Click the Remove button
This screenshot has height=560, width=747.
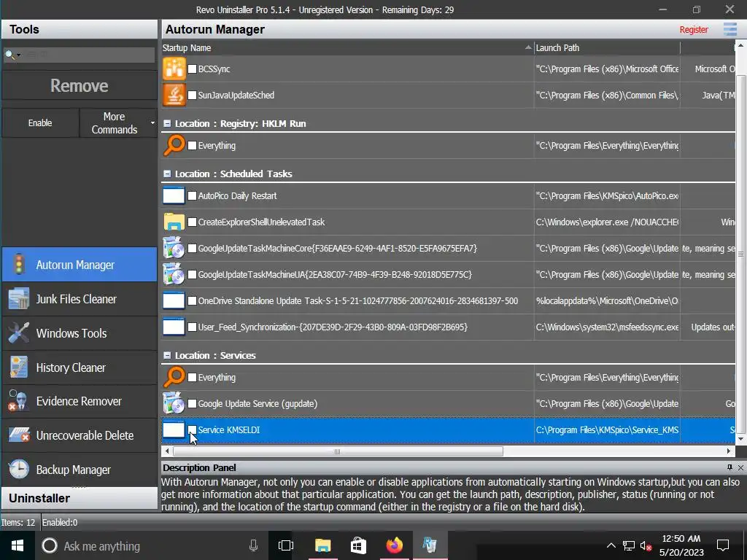click(80, 86)
